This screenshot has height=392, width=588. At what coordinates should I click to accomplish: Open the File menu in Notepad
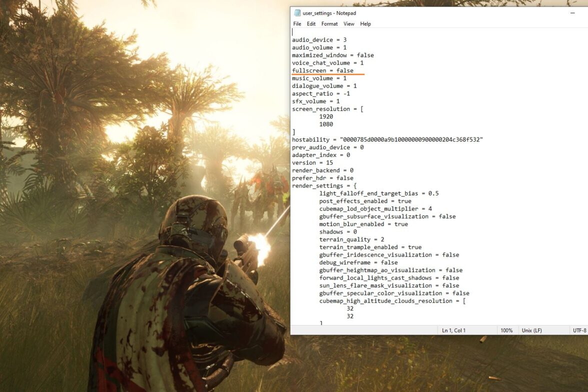click(x=297, y=23)
